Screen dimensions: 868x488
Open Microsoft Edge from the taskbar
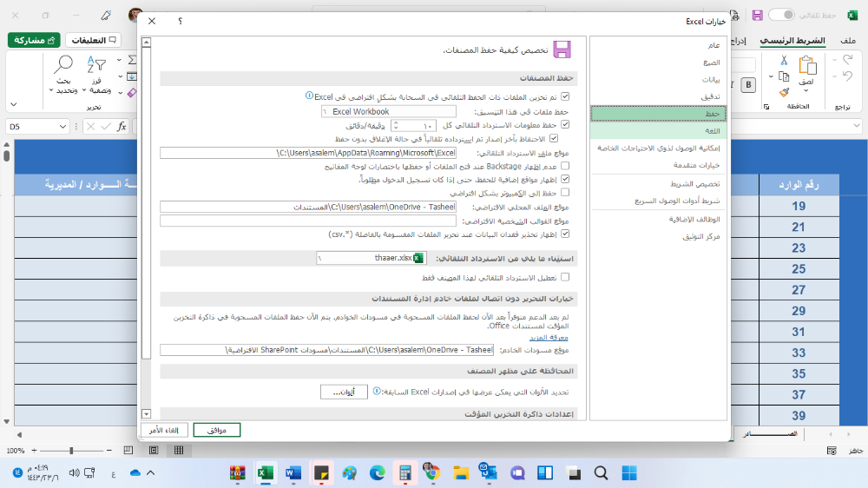(x=377, y=473)
